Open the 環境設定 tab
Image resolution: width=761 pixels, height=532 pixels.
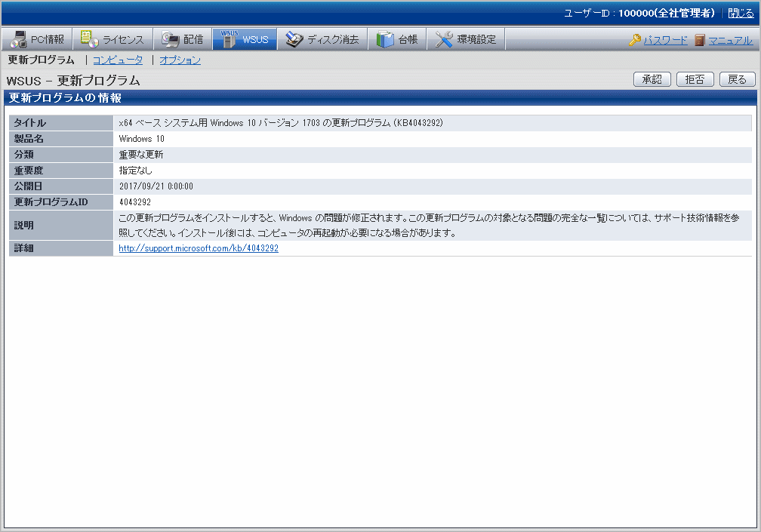pos(466,39)
